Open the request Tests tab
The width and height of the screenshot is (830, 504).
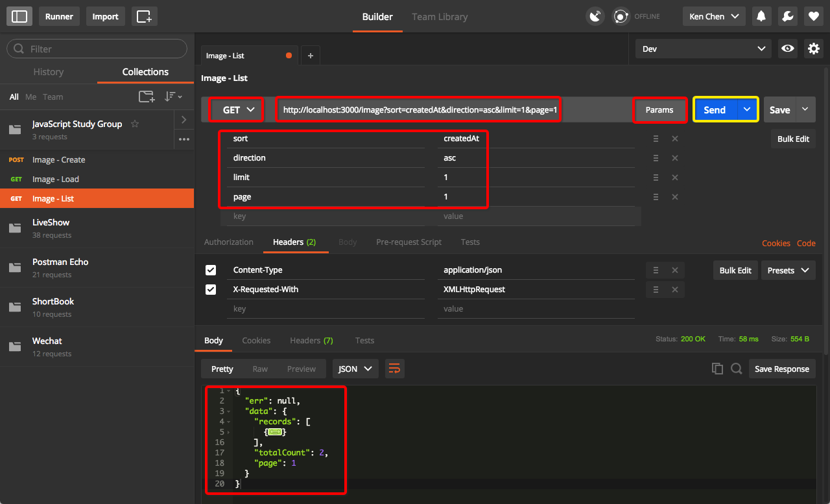(470, 242)
